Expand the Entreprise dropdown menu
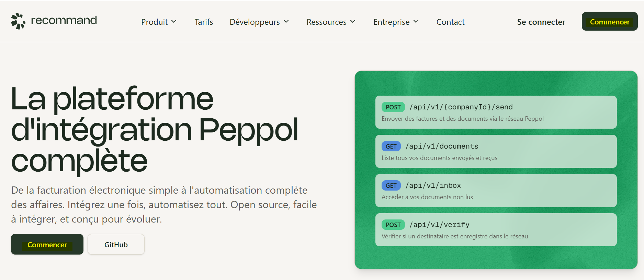Viewport: 644px width, 280px height. pyautogui.click(x=396, y=22)
